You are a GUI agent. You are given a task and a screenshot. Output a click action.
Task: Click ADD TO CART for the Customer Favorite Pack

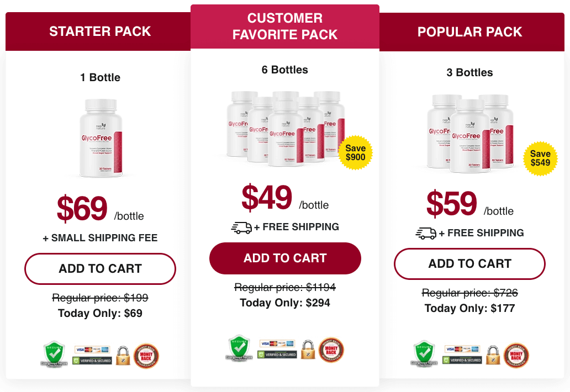pos(285,258)
